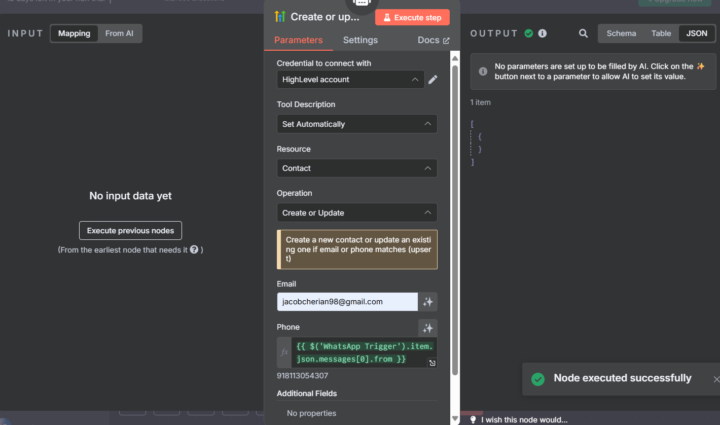Expand Tool Description Set Automatically dropdown

click(357, 124)
